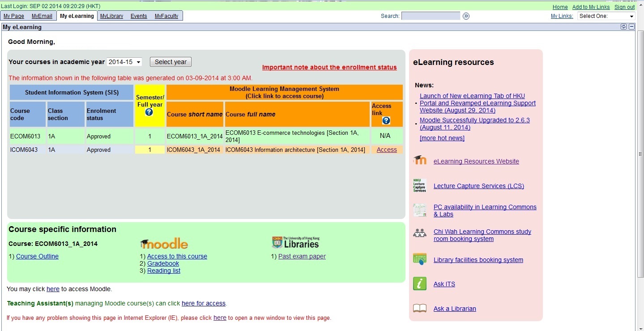Open help for Semester/Full year column

click(x=149, y=112)
